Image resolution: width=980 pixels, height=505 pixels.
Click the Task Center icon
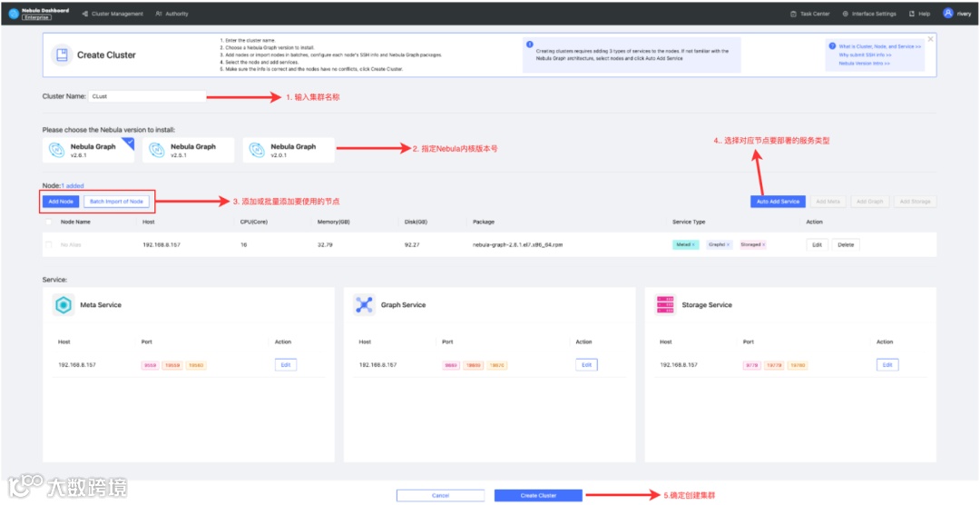pos(793,14)
